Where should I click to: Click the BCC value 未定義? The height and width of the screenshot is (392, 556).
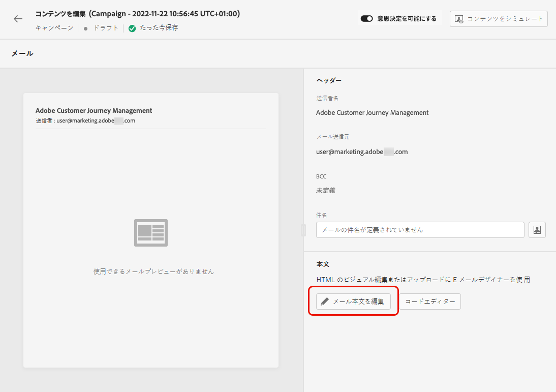[325, 191]
